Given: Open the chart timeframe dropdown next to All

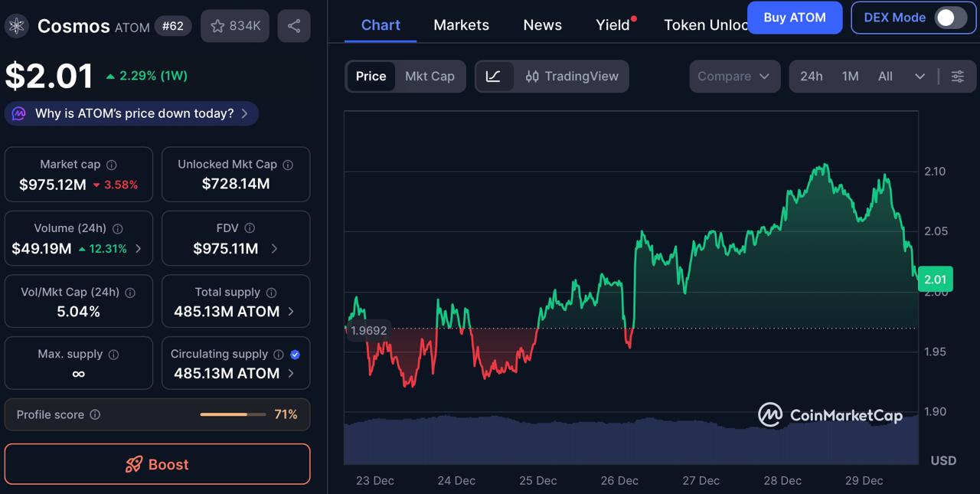Looking at the screenshot, I should click(920, 77).
